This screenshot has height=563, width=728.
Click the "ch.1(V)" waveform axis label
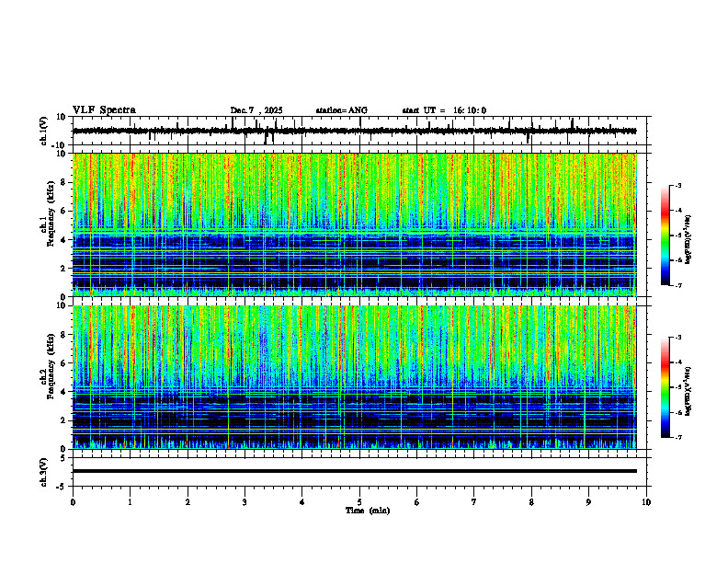(x=44, y=131)
